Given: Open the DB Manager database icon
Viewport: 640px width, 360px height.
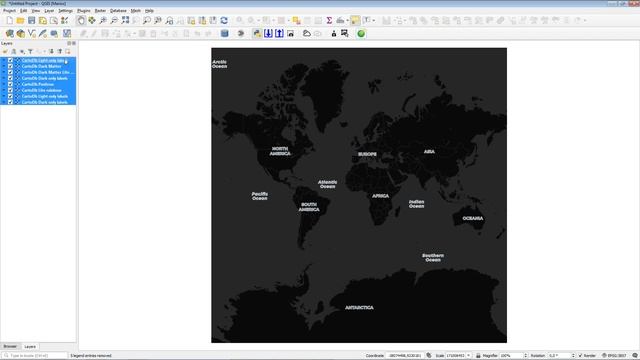Looking at the screenshot, I should (x=224, y=33).
